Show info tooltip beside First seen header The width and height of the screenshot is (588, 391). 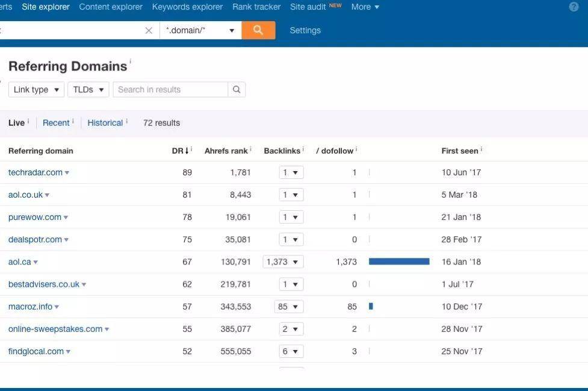pos(481,149)
